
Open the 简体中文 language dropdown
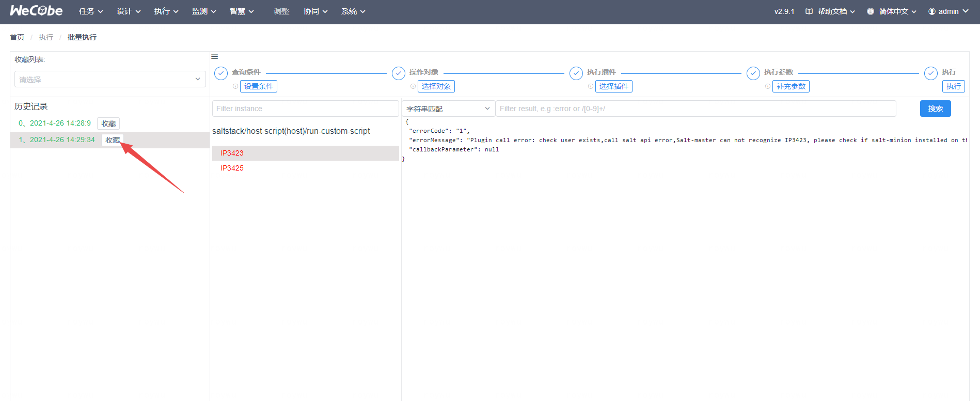[892, 11]
